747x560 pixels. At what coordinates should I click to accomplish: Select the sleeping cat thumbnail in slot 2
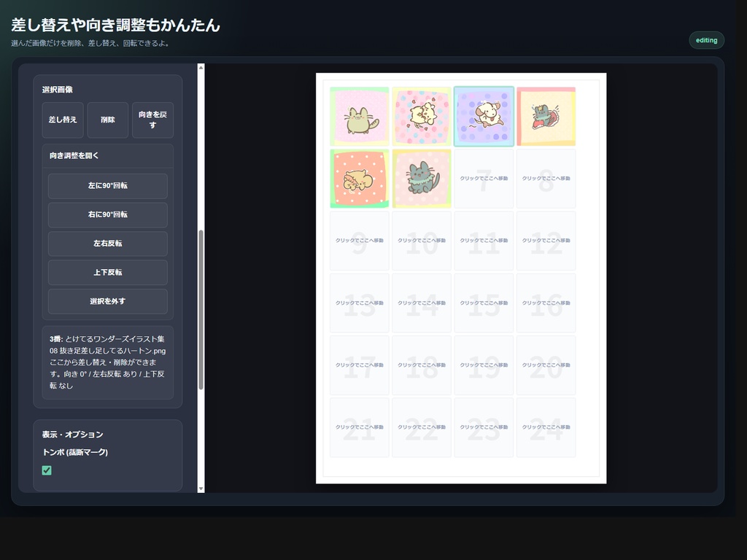pyautogui.click(x=422, y=116)
